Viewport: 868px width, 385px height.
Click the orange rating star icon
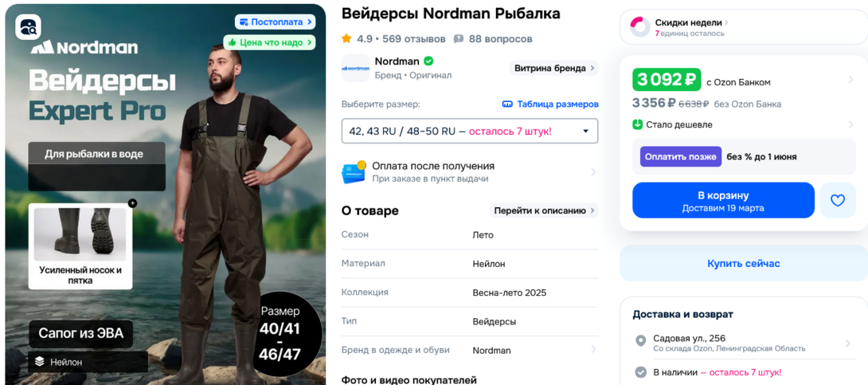click(x=346, y=39)
